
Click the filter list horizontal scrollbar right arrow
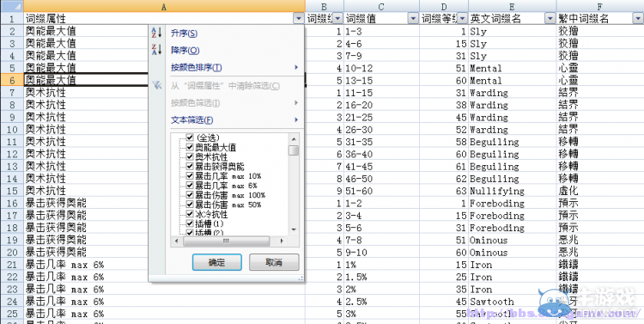click(283, 241)
